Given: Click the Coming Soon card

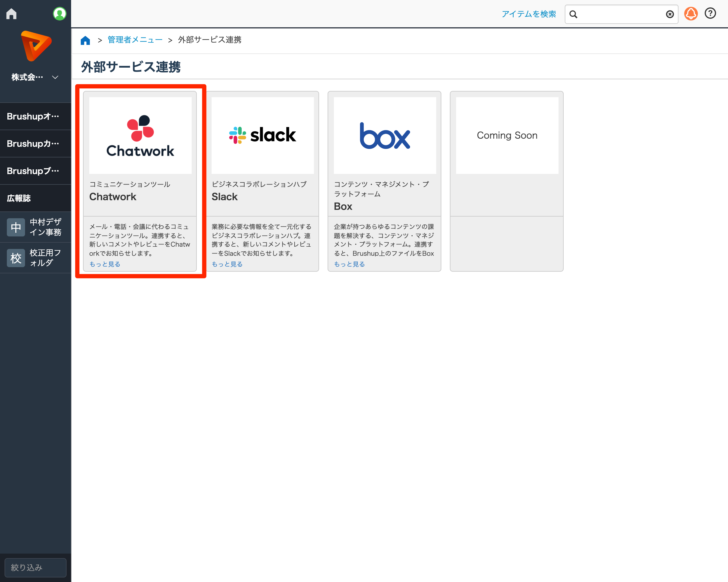Looking at the screenshot, I should point(507,181).
